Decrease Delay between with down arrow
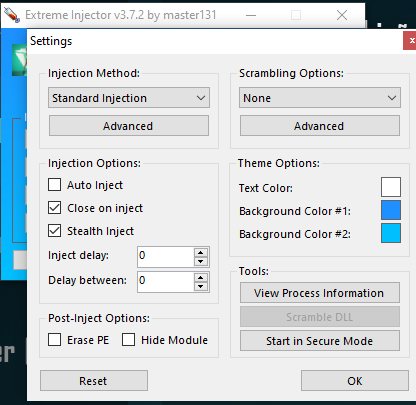This screenshot has height=405, width=416. coord(201,286)
